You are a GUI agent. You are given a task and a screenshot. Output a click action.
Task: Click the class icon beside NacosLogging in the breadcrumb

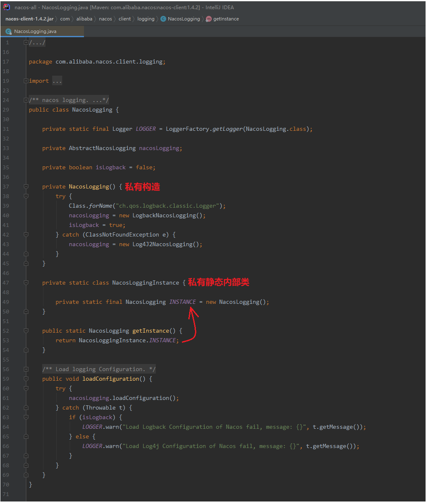(x=163, y=19)
